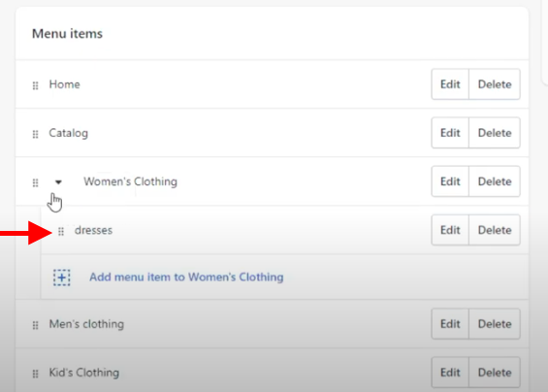This screenshot has height=392, width=548.
Task: Click the drag handle beside dresses
Action: 61,231
